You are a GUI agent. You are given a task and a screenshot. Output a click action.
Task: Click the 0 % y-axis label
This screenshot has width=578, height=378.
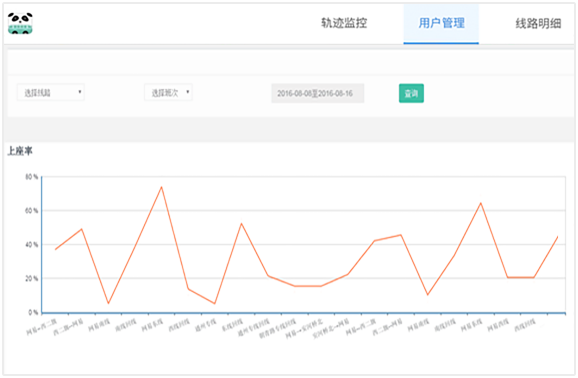point(33,312)
